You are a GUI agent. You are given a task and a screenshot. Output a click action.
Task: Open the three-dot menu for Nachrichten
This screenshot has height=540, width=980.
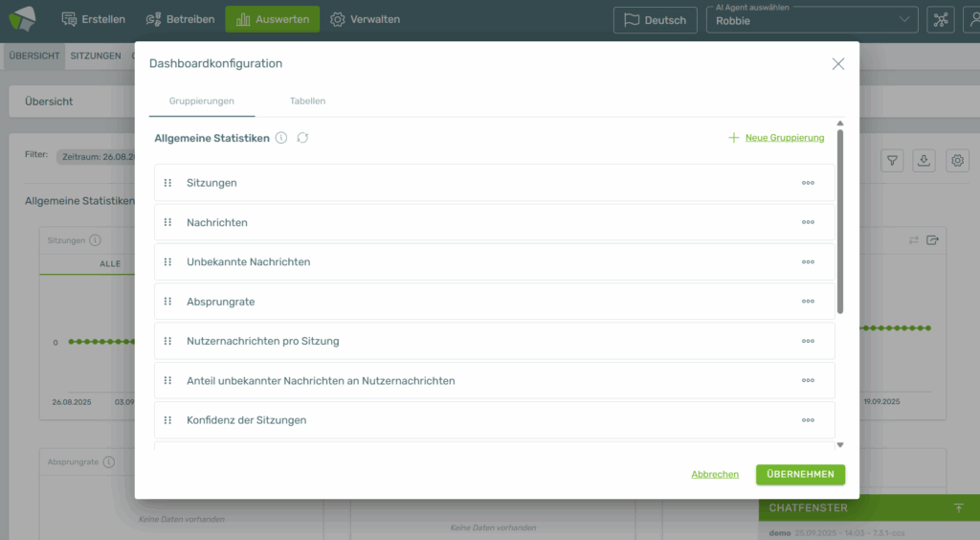[x=808, y=222]
